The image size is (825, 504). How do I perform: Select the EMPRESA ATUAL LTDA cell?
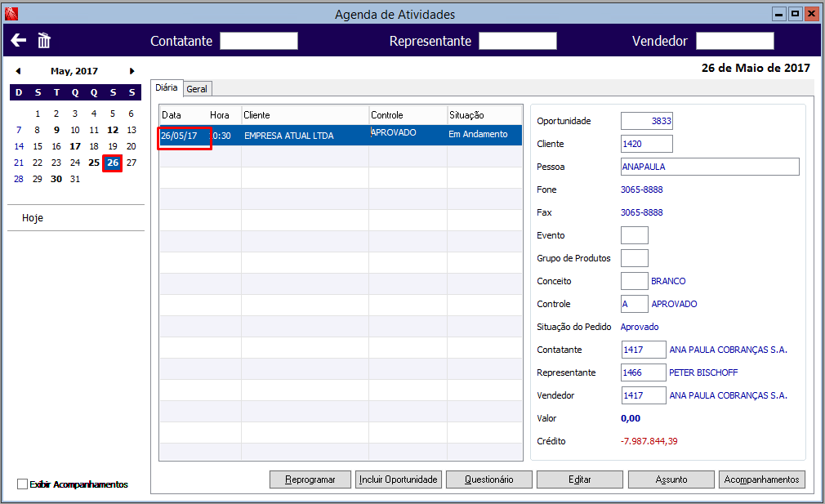305,136
